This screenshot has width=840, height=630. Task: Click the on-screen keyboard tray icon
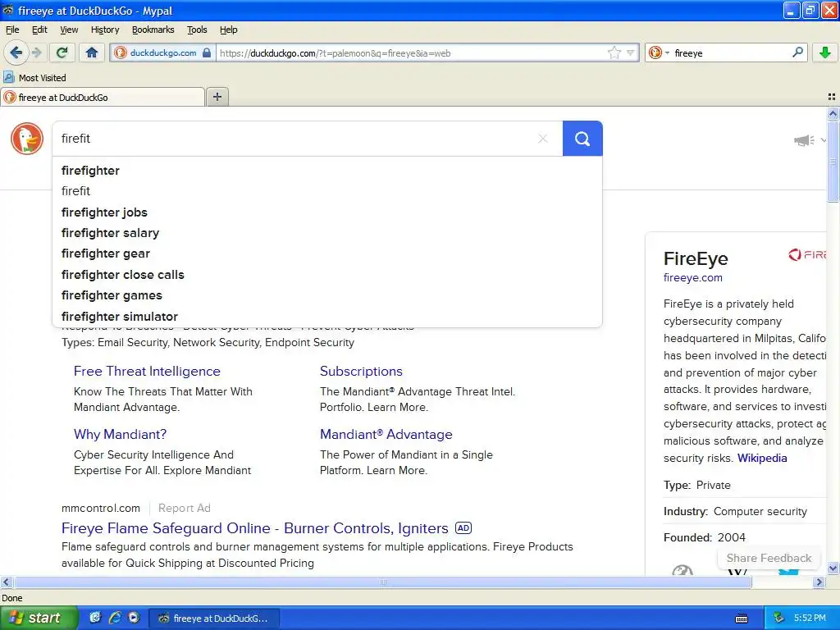pos(742,619)
